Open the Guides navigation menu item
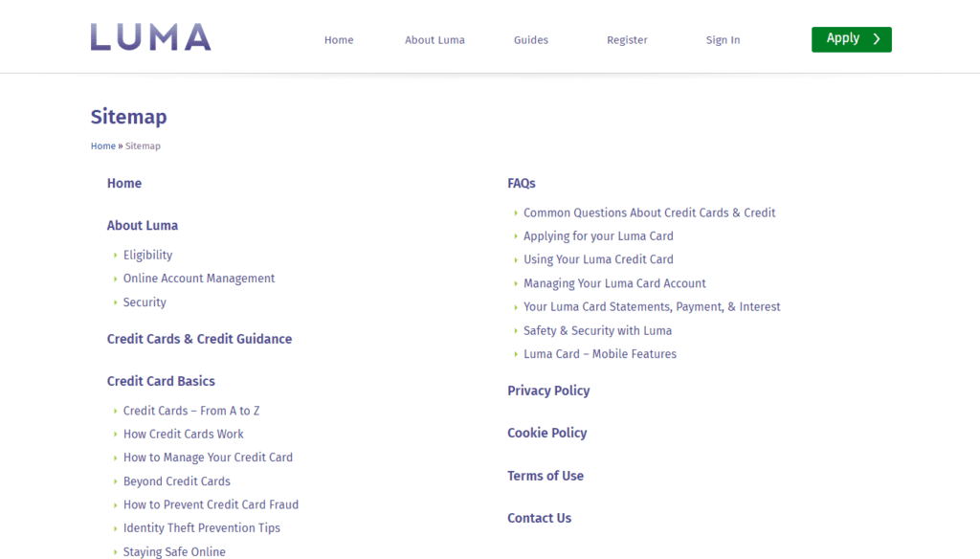This screenshot has height=559, width=980. click(530, 40)
